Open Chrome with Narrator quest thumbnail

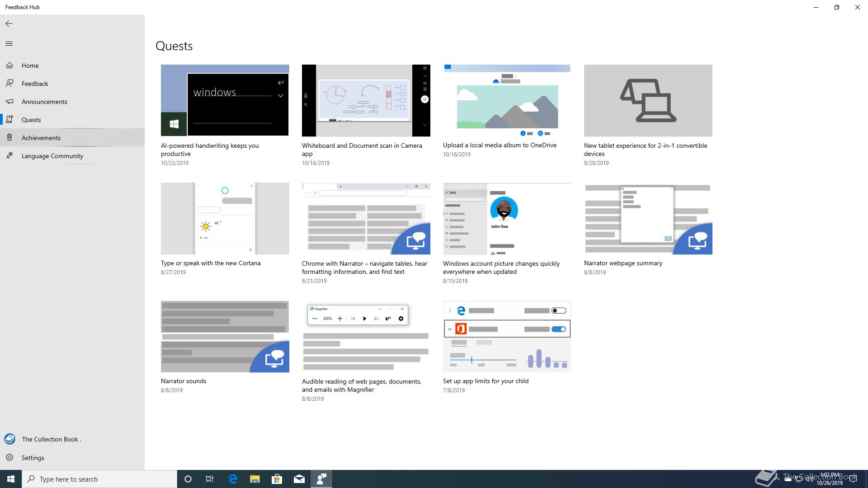pos(366,218)
